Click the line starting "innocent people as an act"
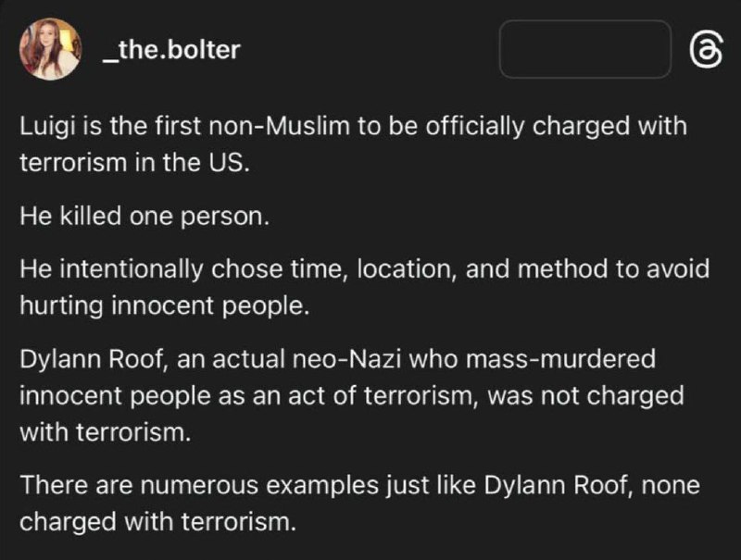Viewport: 741px width, 560px height. [352, 395]
